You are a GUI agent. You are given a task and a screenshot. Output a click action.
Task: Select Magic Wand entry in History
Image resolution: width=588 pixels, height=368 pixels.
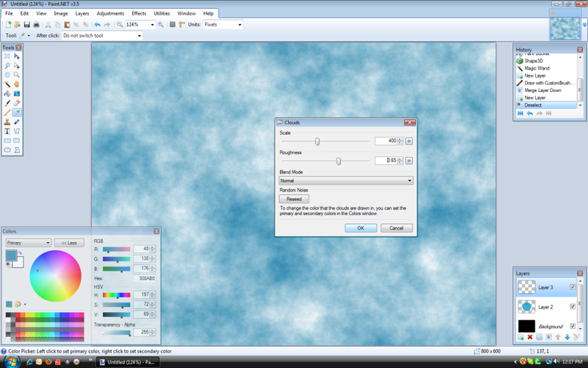point(537,68)
